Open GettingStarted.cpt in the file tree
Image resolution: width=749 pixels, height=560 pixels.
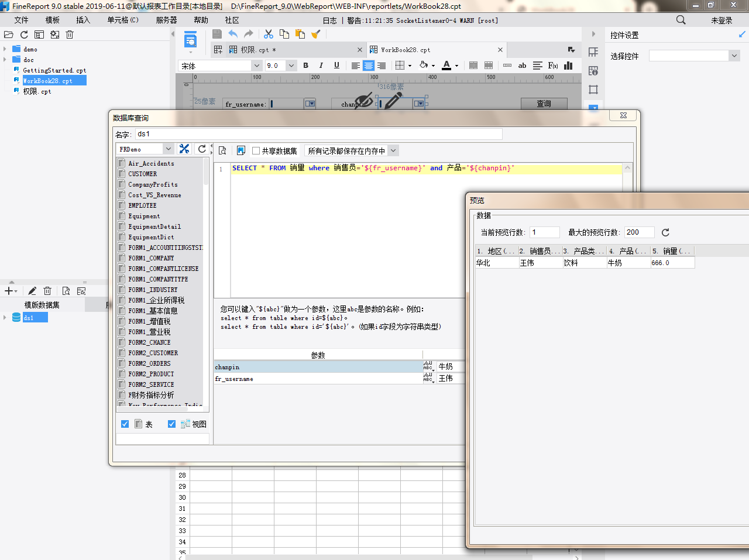54,70
